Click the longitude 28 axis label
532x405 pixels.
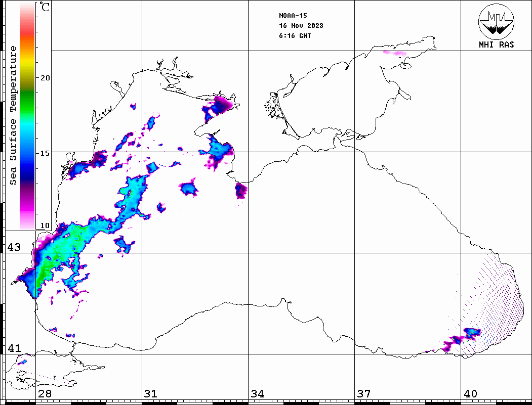pyautogui.click(x=45, y=393)
